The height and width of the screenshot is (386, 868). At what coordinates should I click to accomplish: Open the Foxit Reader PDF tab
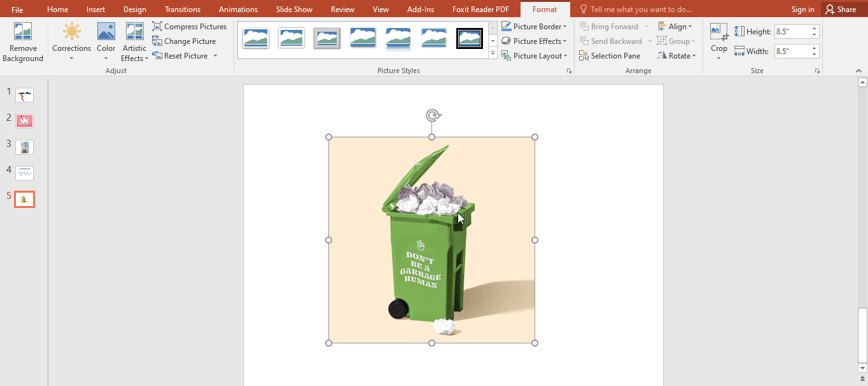(x=480, y=9)
